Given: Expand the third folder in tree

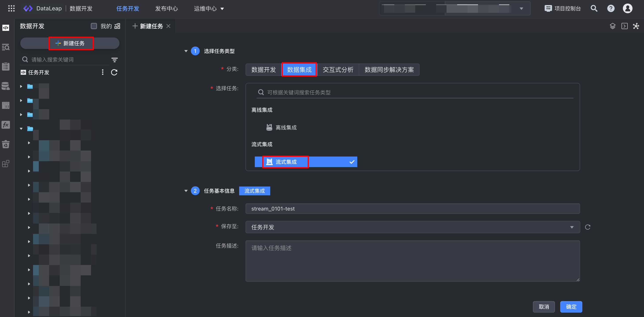Looking at the screenshot, I should [x=21, y=114].
